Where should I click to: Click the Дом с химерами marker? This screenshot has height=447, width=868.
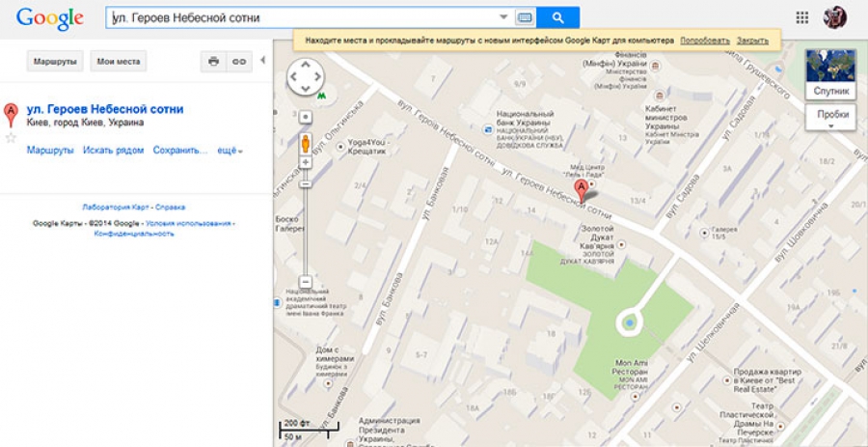[x=328, y=382]
